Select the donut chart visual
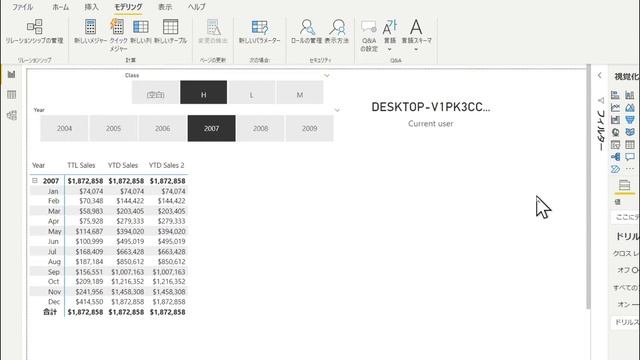 [x=616, y=132]
